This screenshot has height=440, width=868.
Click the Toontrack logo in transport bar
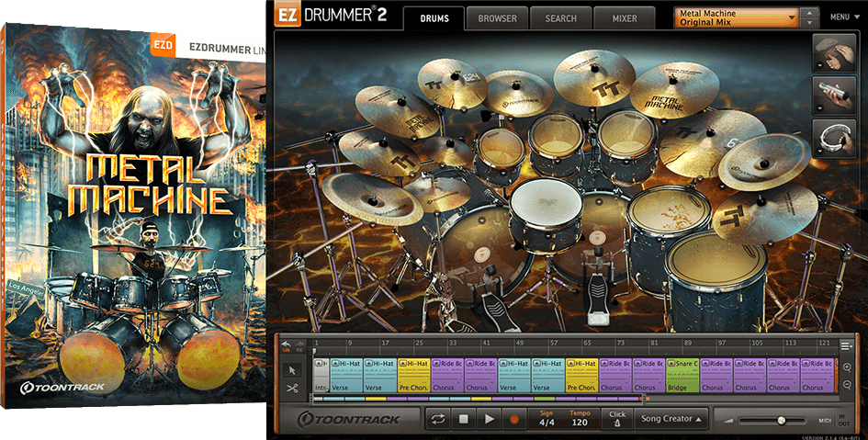(348, 420)
